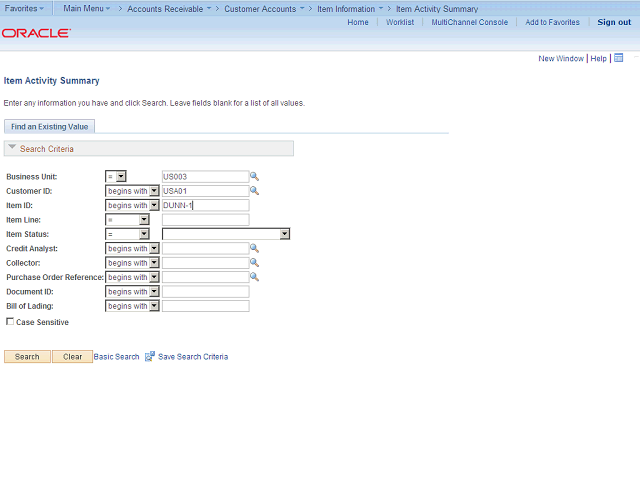Click the Business Unit input field

pyautogui.click(x=205, y=177)
